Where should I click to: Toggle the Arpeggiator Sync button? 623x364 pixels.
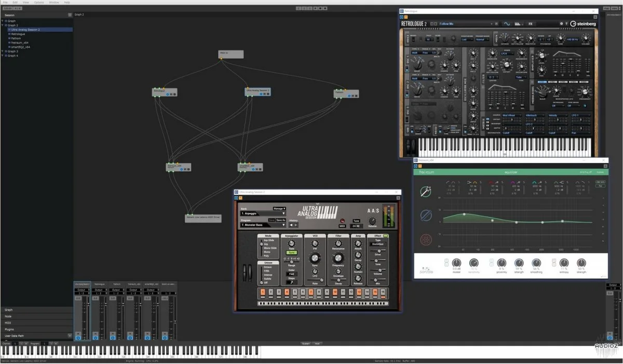point(291,252)
